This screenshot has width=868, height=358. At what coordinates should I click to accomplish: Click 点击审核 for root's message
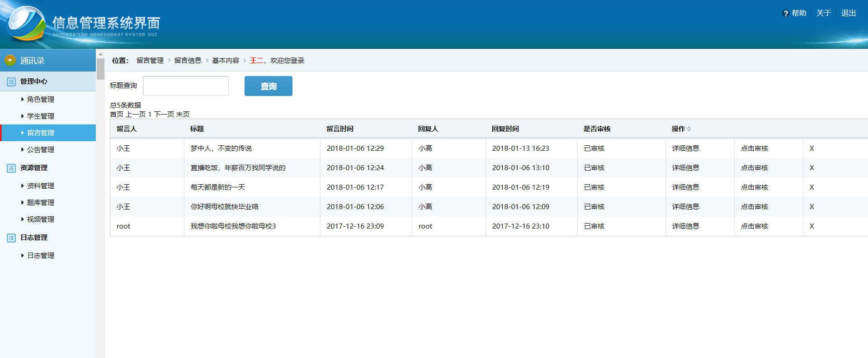tap(755, 226)
